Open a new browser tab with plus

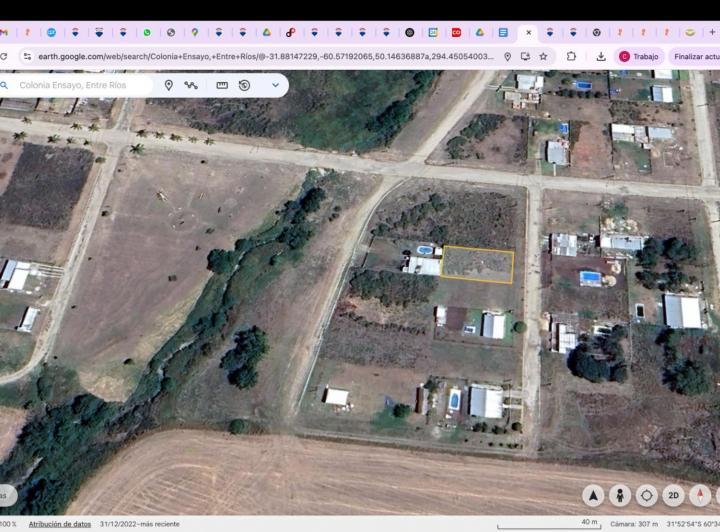pos(712,32)
